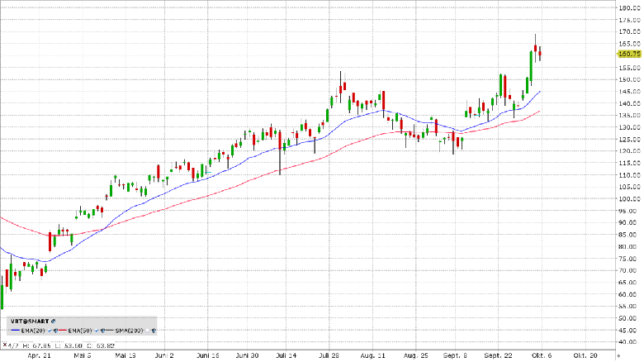Click the Mai 19 date axis label
Screen dimensions: 644x362
coord(125,356)
